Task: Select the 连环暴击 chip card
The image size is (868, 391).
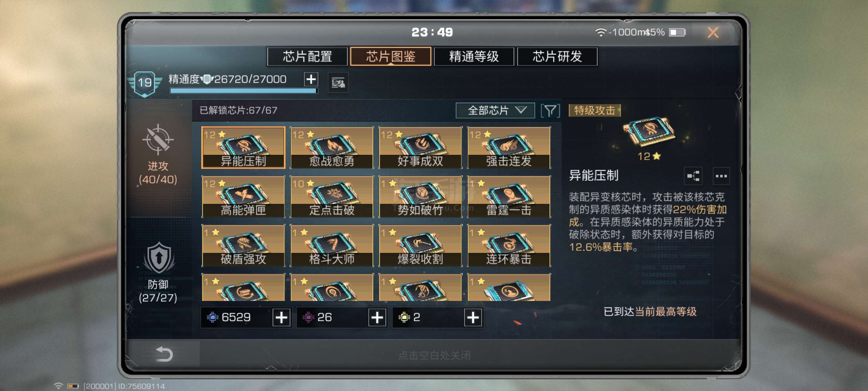Action: 509,245
